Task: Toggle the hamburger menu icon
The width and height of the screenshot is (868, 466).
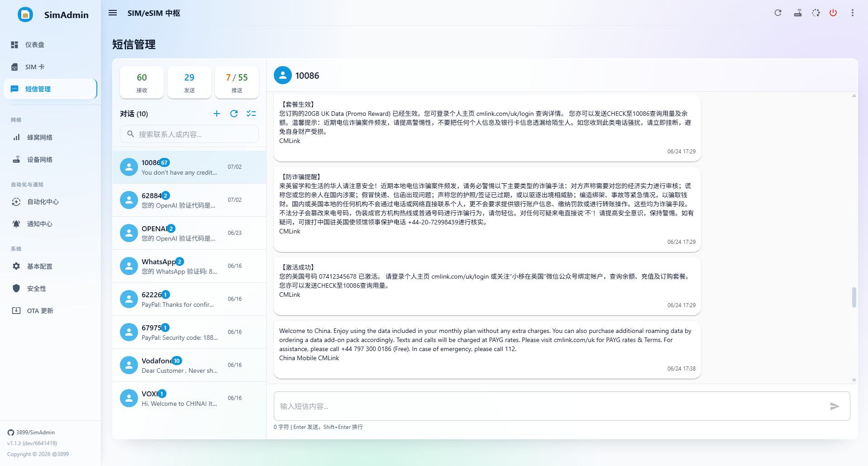Action: pos(113,13)
